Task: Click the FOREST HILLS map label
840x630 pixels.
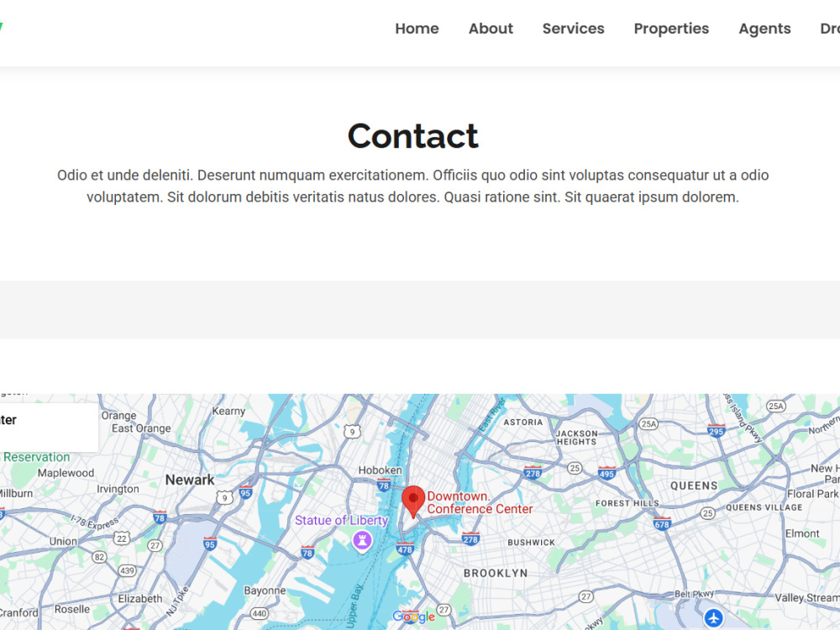Action: (x=627, y=503)
